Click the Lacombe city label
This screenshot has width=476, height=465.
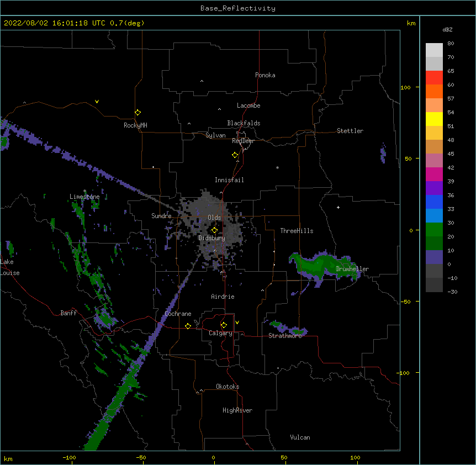click(x=248, y=105)
